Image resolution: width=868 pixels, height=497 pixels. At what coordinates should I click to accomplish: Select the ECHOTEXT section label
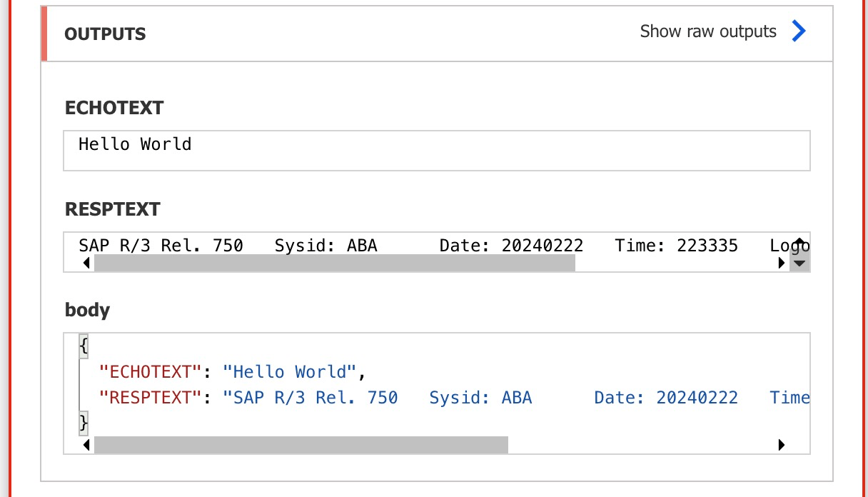[x=113, y=108]
